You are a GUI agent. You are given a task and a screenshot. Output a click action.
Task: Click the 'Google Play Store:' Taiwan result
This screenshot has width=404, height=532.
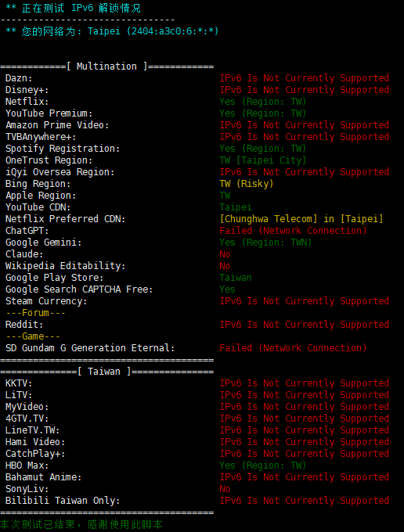(236, 278)
